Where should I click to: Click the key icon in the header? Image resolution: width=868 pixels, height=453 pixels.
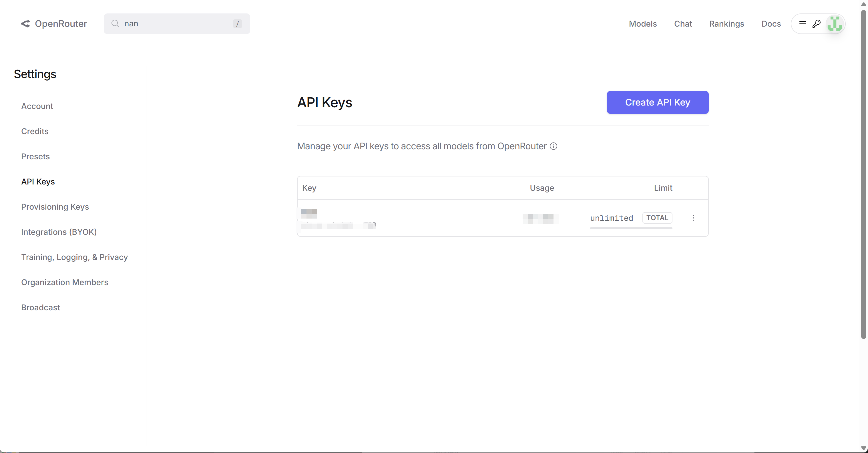817,23
